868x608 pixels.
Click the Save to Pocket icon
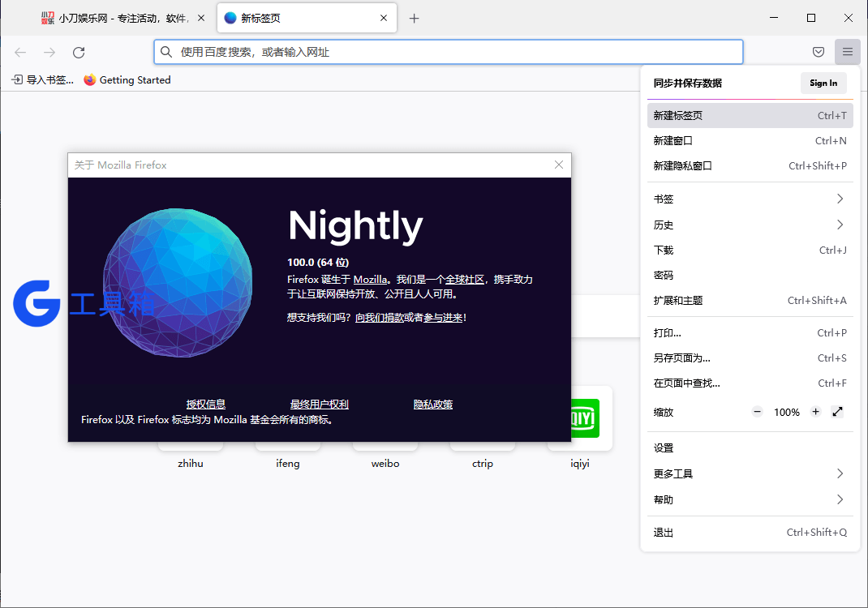[x=819, y=52]
